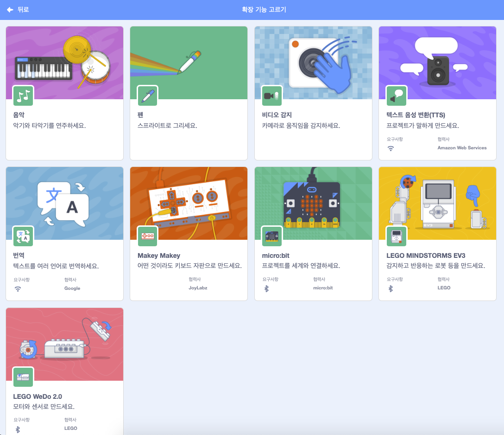Viewport: 504px width, 435px height.
Task: Click the description 프로젝트를 세계와 연결하세요.
Action: [x=301, y=266]
